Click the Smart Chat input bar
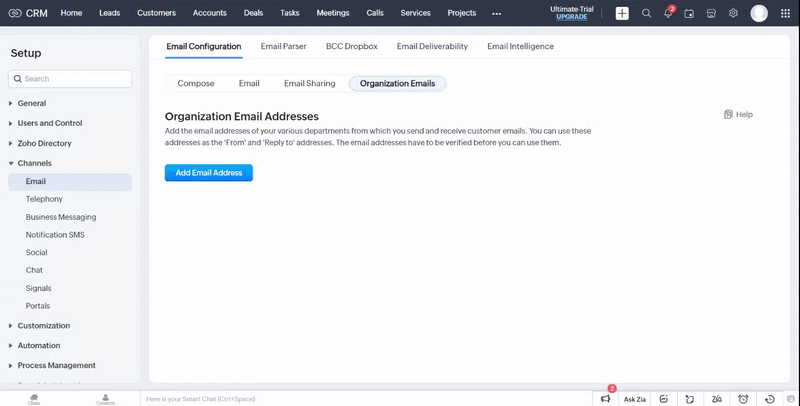The width and height of the screenshot is (800, 406). 365,399
